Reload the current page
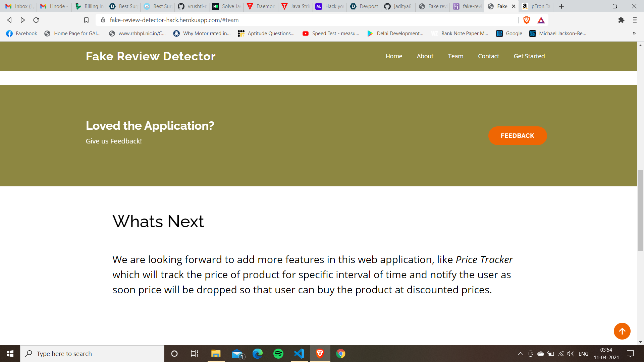 coord(36,20)
